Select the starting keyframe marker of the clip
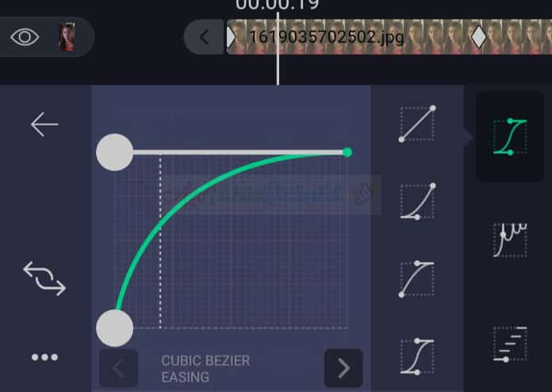This screenshot has height=392, width=552. click(x=231, y=37)
